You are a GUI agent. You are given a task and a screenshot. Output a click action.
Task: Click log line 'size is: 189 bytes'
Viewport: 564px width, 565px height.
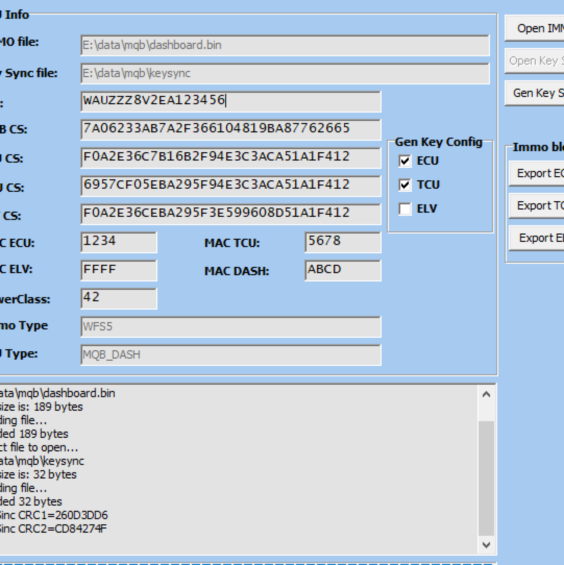pos(41,407)
